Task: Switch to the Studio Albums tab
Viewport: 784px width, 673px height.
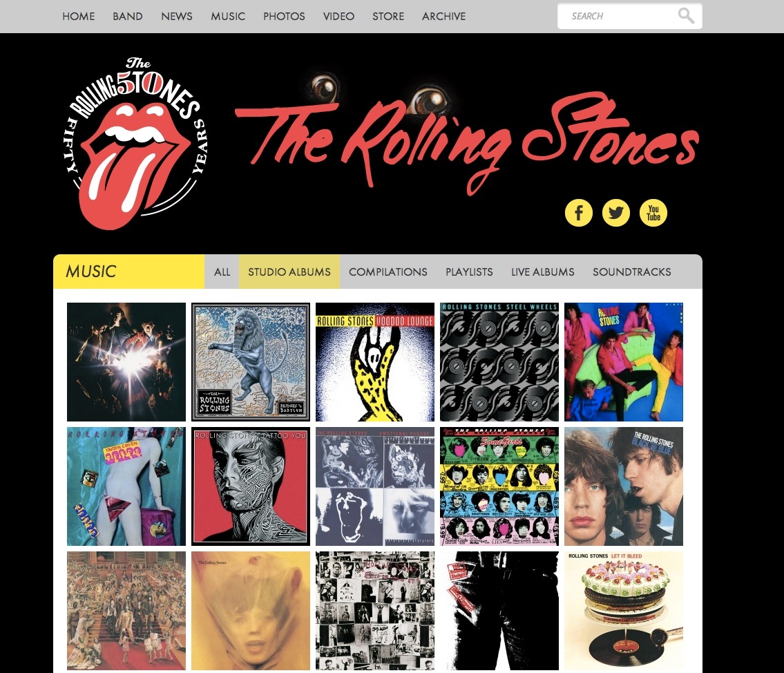Action: (x=289, y=272)
